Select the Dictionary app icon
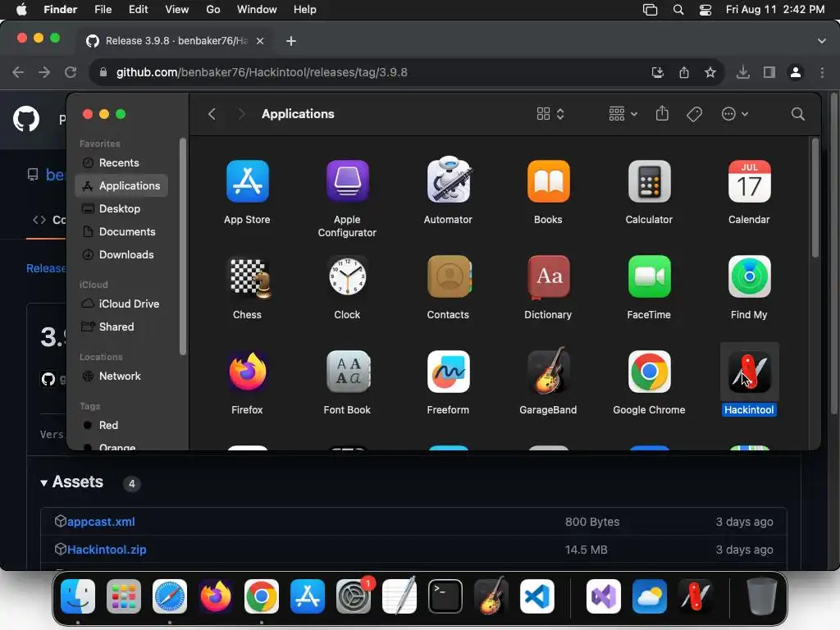 click(548, 276)
